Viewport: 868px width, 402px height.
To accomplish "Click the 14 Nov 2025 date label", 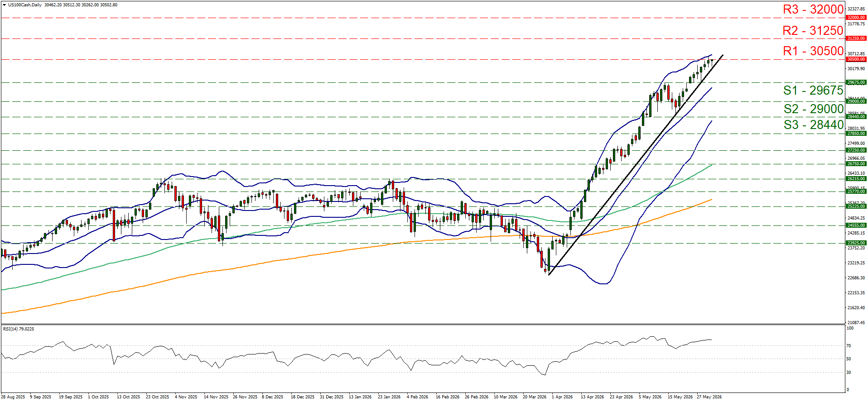I will (216, 397).
